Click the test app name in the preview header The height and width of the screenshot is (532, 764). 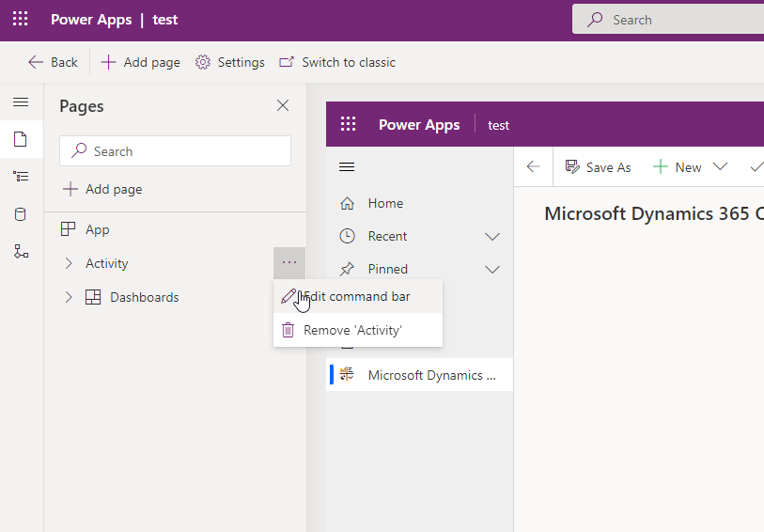pos(498,125)
